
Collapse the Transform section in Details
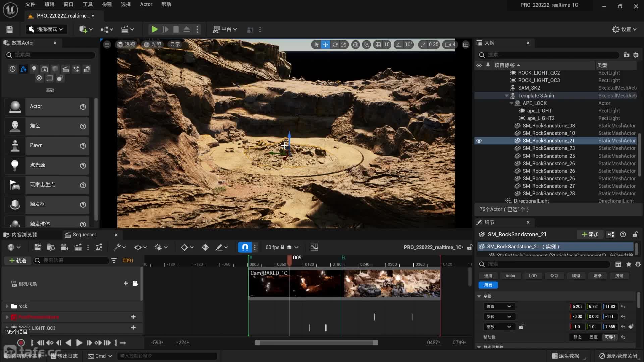pyautogui.click(x=479, y=296)
